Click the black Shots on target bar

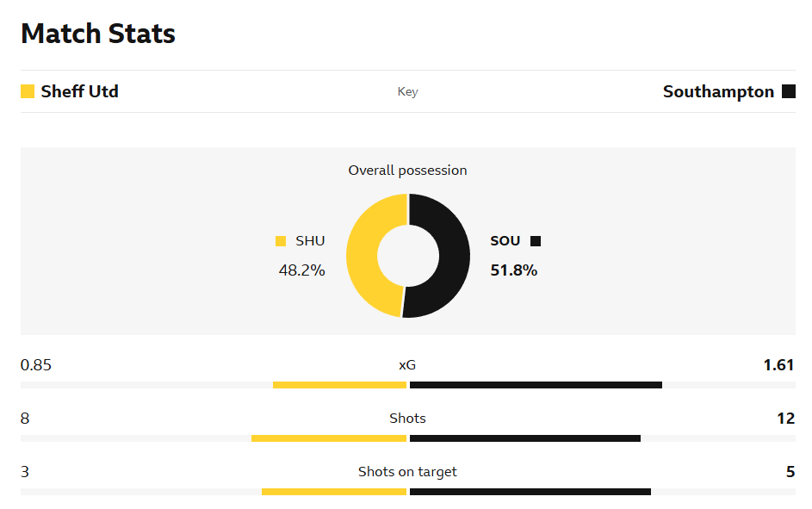[x=530, y=492]
